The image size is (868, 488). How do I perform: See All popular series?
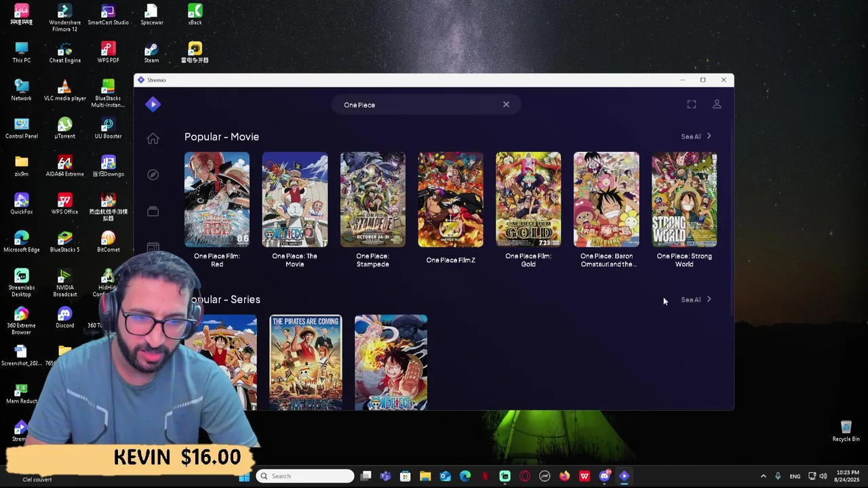pos(696,300)
